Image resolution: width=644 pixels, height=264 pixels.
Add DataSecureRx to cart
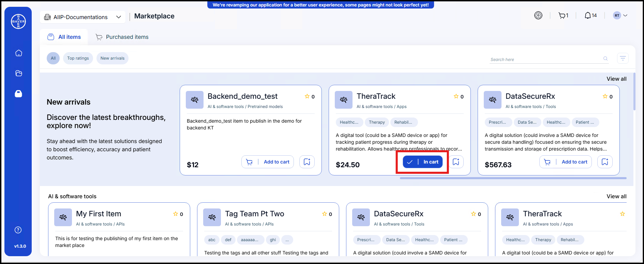click(x=566, y=162)
